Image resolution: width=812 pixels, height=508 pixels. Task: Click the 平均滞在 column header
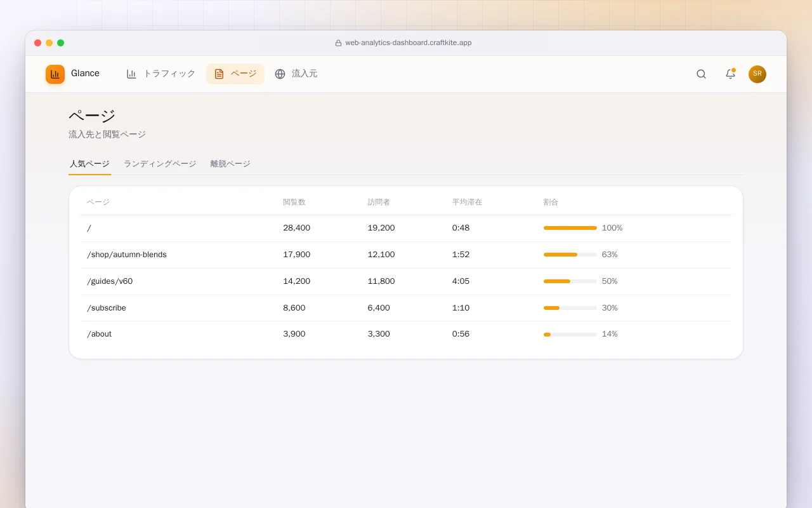[x=467, y=202]
